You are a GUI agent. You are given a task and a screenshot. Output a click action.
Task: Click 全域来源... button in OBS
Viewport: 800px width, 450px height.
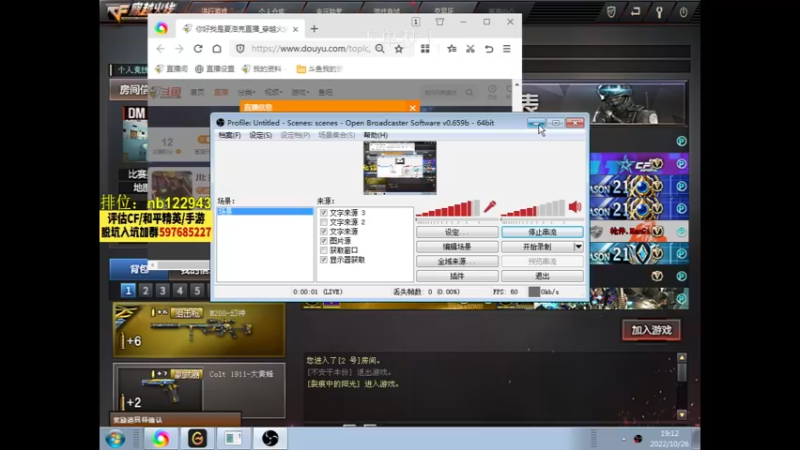coord(457,261)
